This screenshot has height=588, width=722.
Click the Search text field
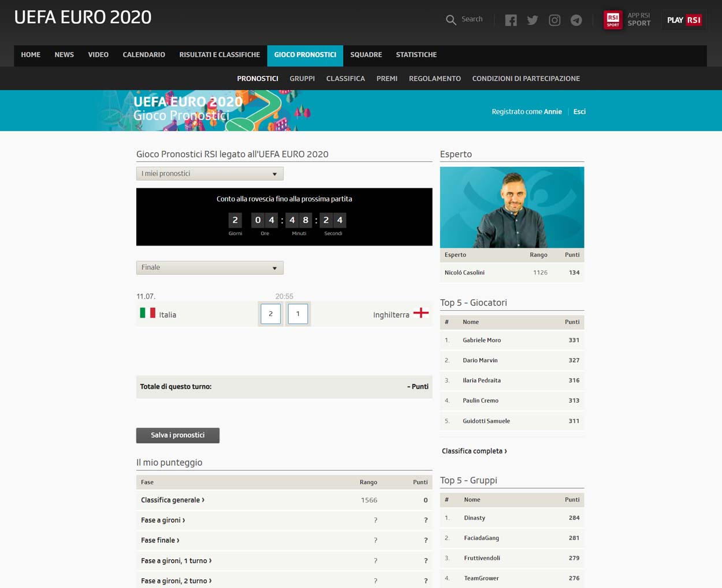pos(472,19)
